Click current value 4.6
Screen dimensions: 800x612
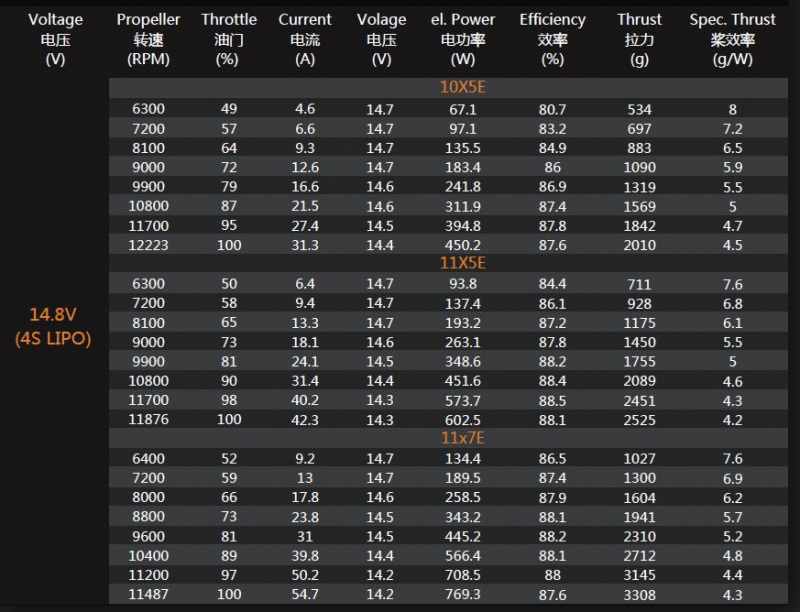coord(305,109)
